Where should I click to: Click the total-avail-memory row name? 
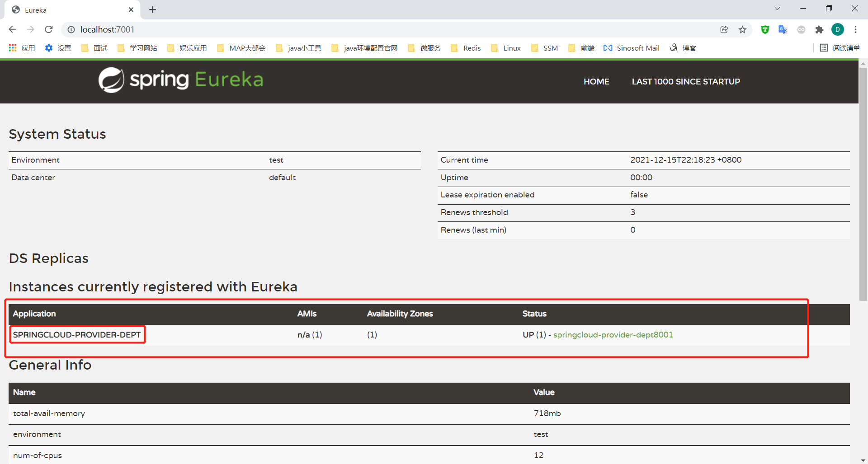tap(49, 413)
